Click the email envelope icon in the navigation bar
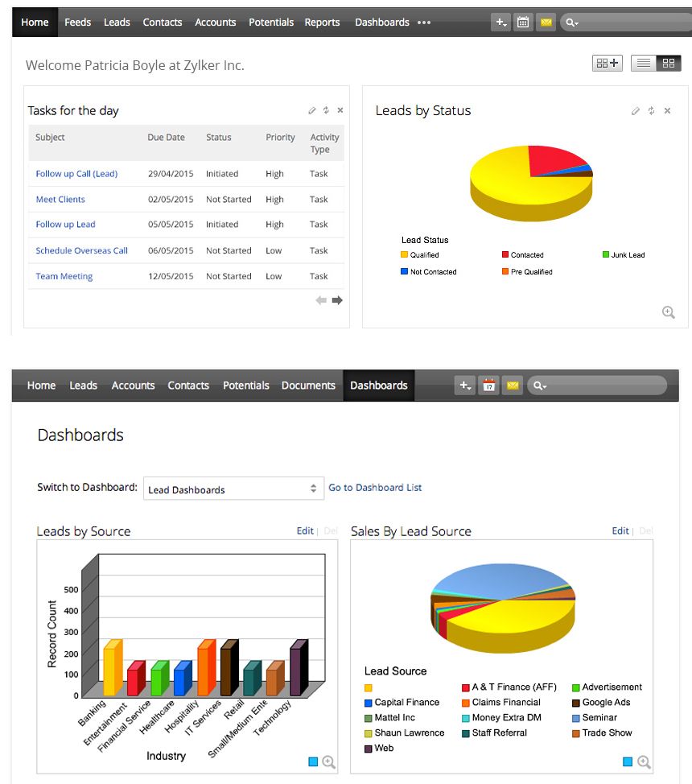The height and width of the screenshot is (784, 692). (x=546, y=22)
